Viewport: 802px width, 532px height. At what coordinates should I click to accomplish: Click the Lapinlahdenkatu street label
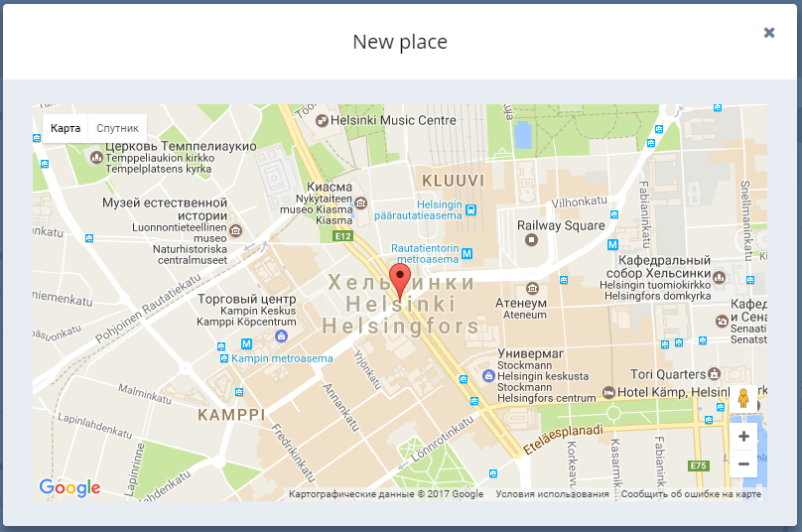click(x=95, y=426)
